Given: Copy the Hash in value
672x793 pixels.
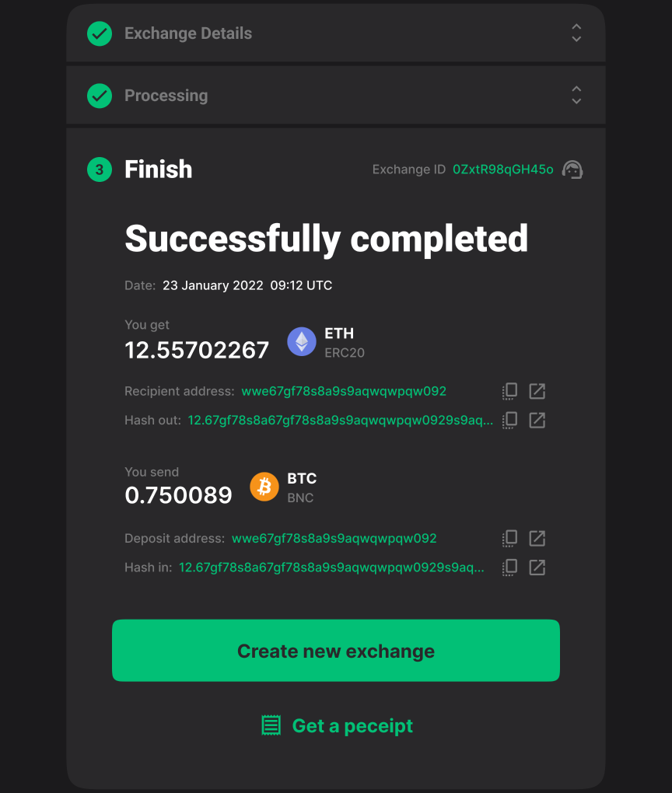Looking at the screenshot, I should coord(509,568).
